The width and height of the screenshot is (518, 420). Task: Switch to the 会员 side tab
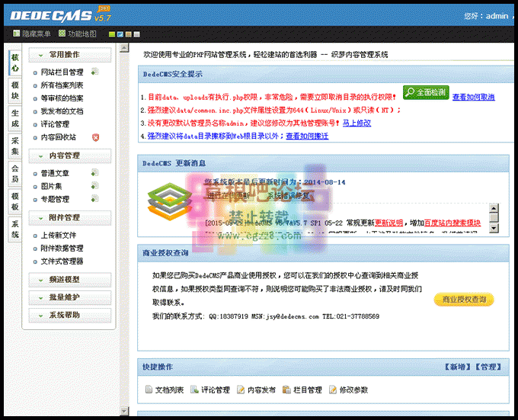[x=15, y=174]
